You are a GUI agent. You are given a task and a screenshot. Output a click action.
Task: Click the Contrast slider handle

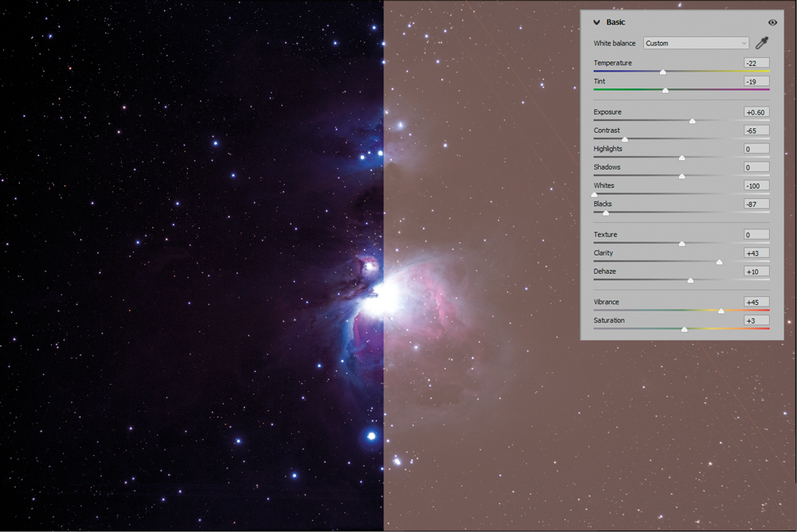(x=625, y=139)
